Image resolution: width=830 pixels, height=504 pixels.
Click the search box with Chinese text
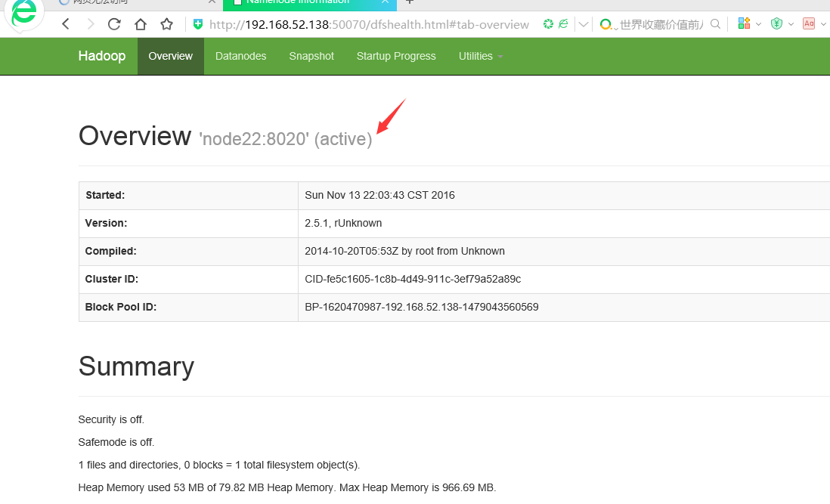click(661, 24)
